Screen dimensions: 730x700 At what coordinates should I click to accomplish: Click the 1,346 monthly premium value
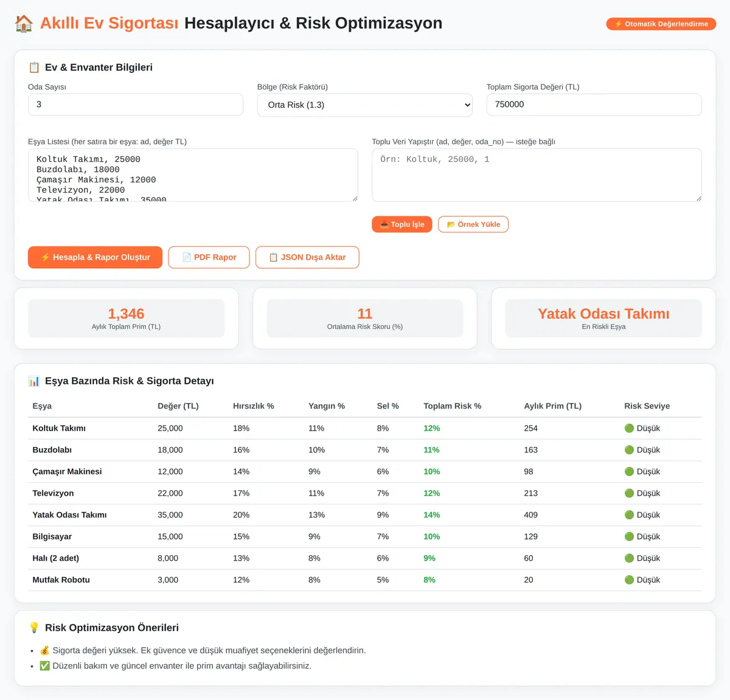pyautogui.click(x=126, y=314)
